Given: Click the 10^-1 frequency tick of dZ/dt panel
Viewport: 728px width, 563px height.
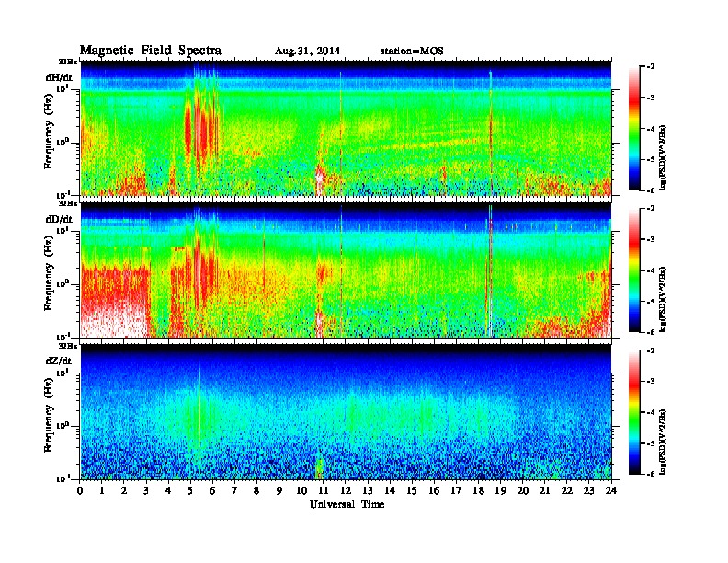Looking at the screenshot, I should click(x=63, y=478).
